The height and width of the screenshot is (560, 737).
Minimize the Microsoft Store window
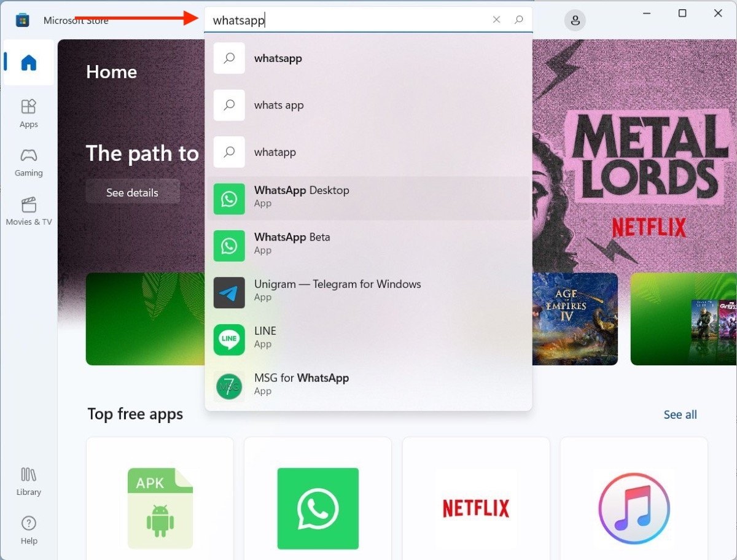646,14
